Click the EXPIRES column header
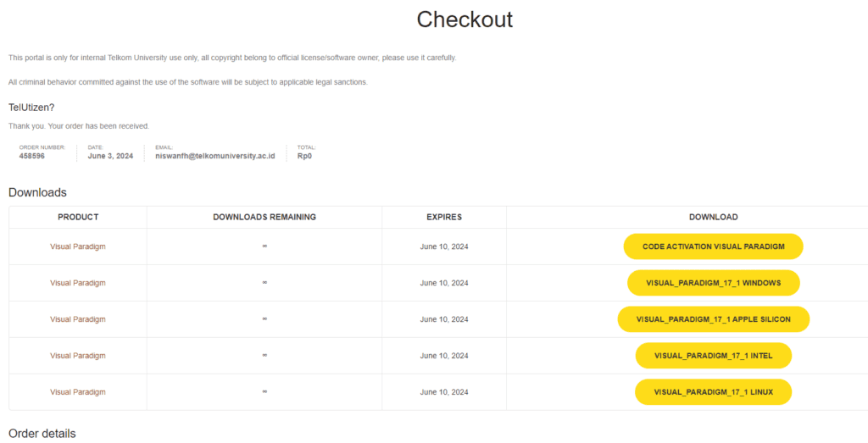Viewport: 868px width, 443px height. point(444,218)
